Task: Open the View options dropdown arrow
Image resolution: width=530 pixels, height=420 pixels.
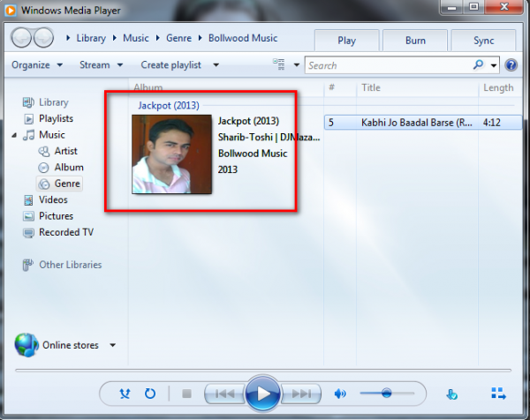Action: (297, 64)
